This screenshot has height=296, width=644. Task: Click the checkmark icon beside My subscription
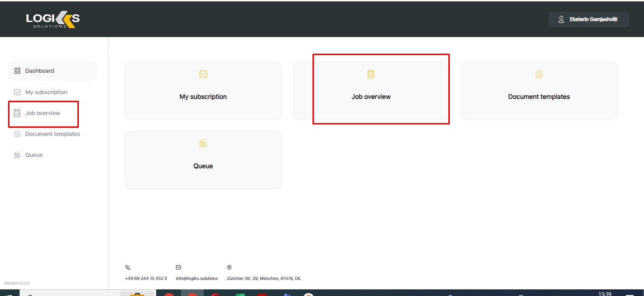point(17,92)
